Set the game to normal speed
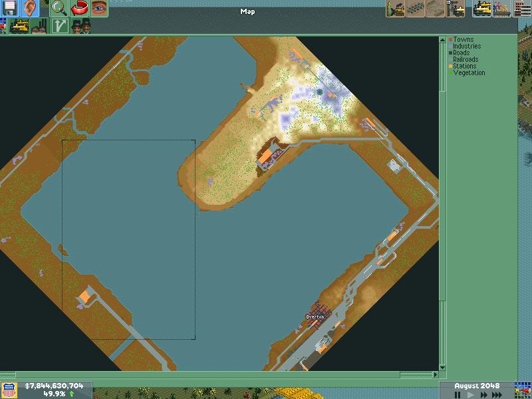 click(470, 395)
